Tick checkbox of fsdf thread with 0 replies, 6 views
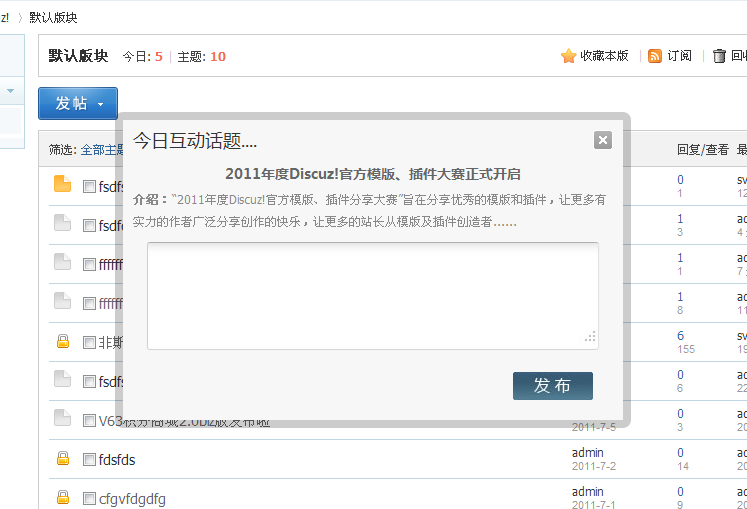The image size is (747, 509). [89, 382]
